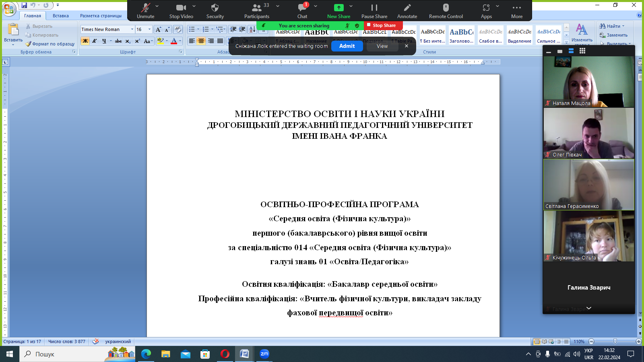Unmute the microphone in Zoom
Screen dimensions: 644x362
pos(145,11)
